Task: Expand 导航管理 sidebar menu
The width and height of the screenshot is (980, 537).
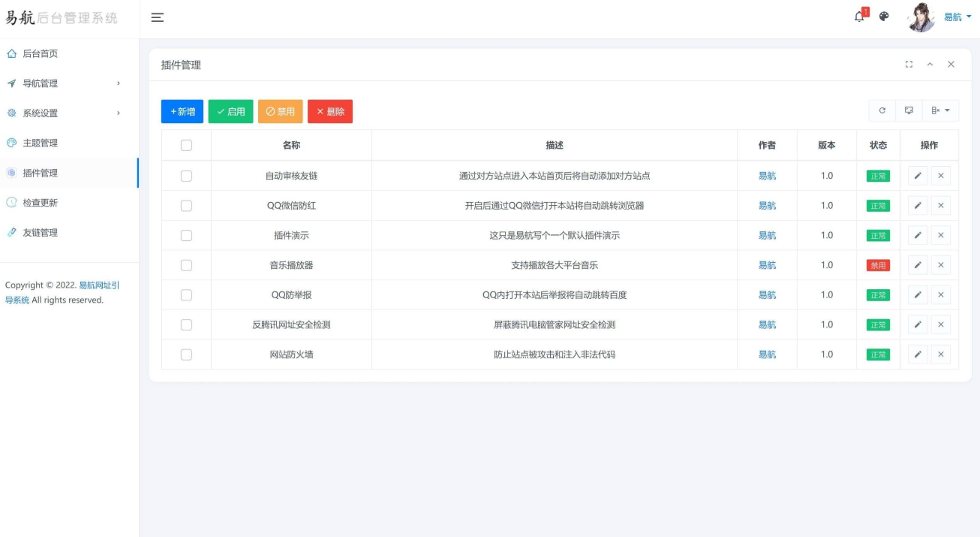Action: [69, 83]
